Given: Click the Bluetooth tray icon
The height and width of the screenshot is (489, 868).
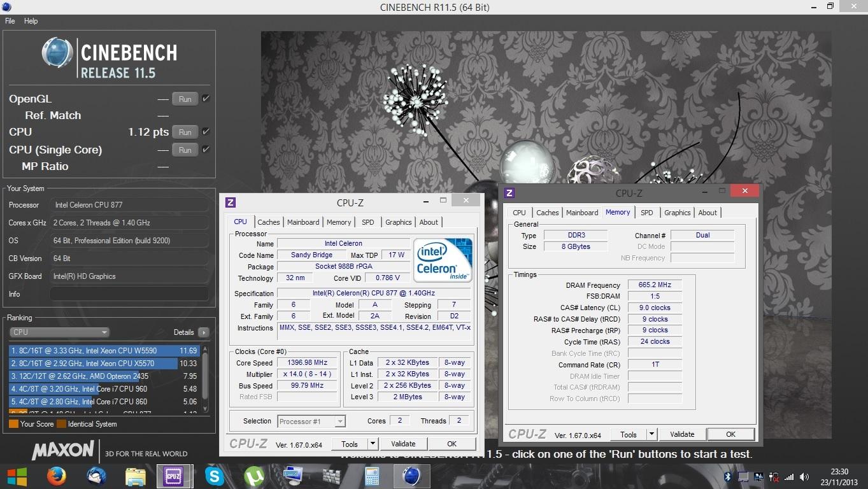Looking at the screenshot, I should tap(727, 477).
